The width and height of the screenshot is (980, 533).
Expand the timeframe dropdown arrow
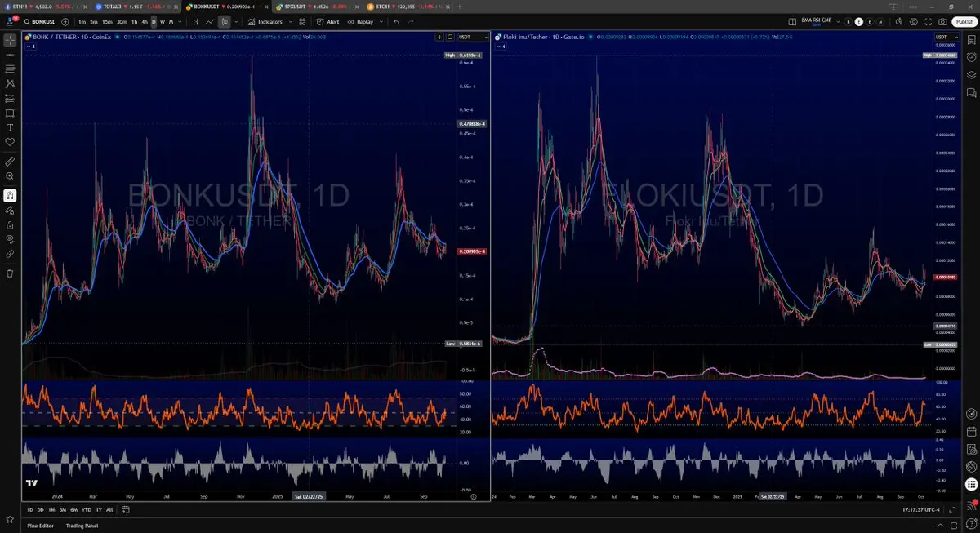(x=178, y=21)
